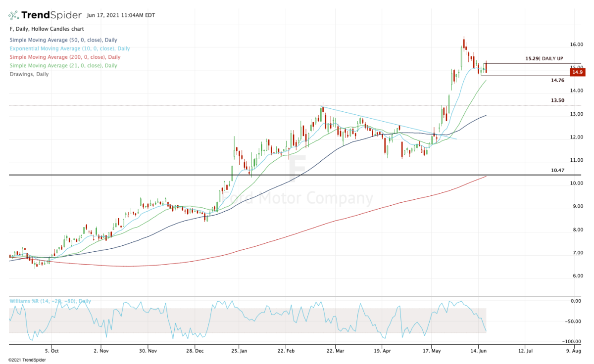This screenshot has width=594, height=364.
Task: Click the 15.29 DAILY UP level label
Action: [544, 58]
